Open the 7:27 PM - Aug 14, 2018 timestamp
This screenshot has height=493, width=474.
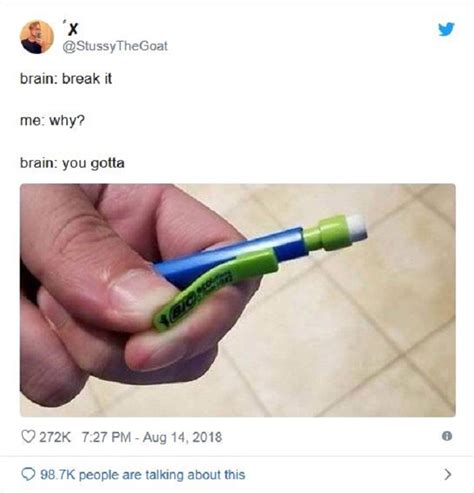152,437
